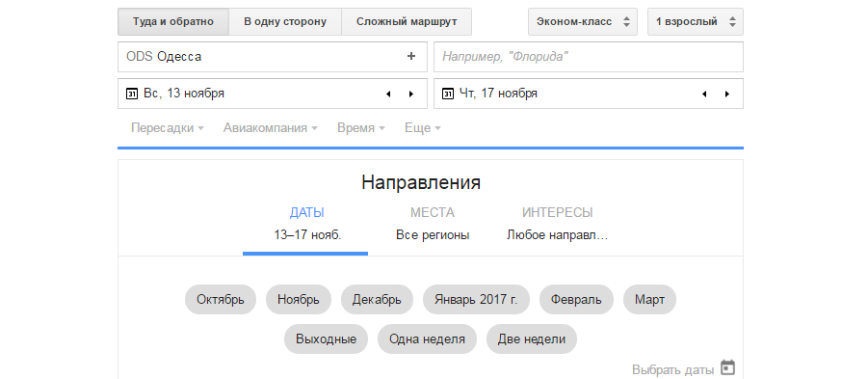Image resolution: width=868 pixels, height=379 pixels.
Task: Switch to the ДАТЫ tab
Action: 305,224
